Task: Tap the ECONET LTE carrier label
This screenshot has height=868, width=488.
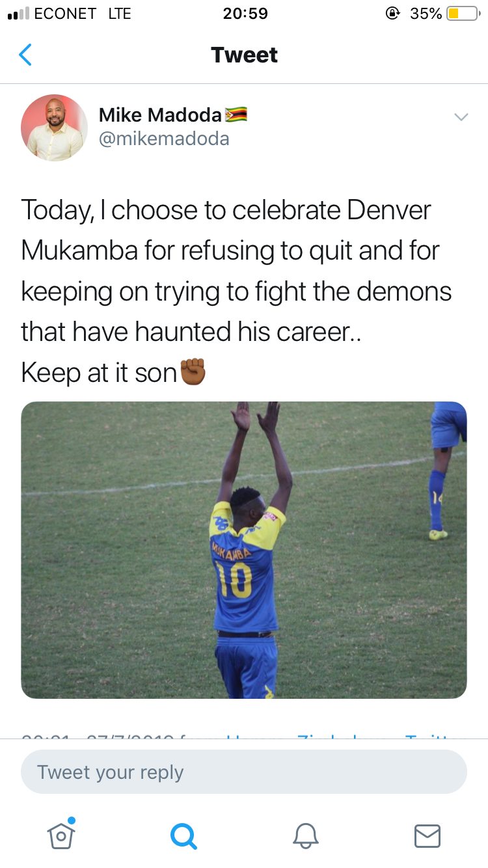Action: [x=83, y=13]
